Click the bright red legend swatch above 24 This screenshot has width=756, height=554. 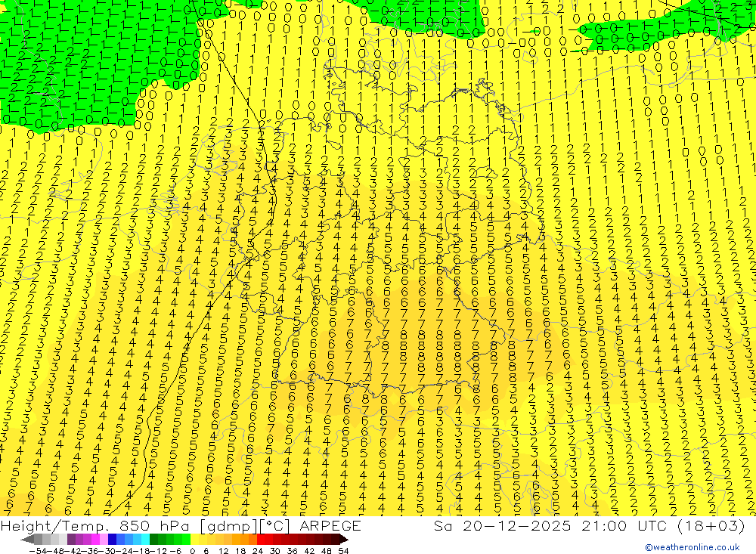261,539
